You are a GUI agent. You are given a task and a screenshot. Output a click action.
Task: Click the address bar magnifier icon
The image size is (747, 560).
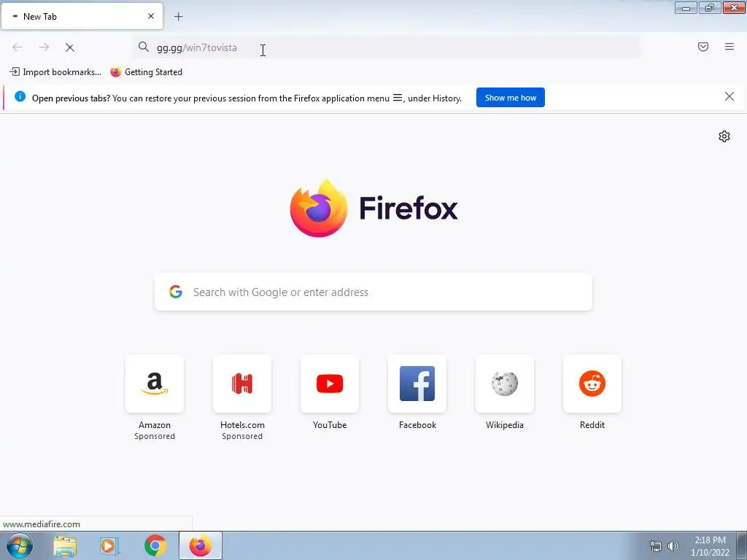[144, 47]
